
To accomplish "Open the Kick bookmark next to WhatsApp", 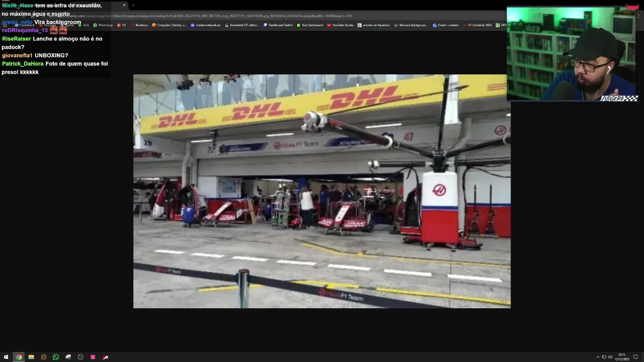I will [84, 25].
